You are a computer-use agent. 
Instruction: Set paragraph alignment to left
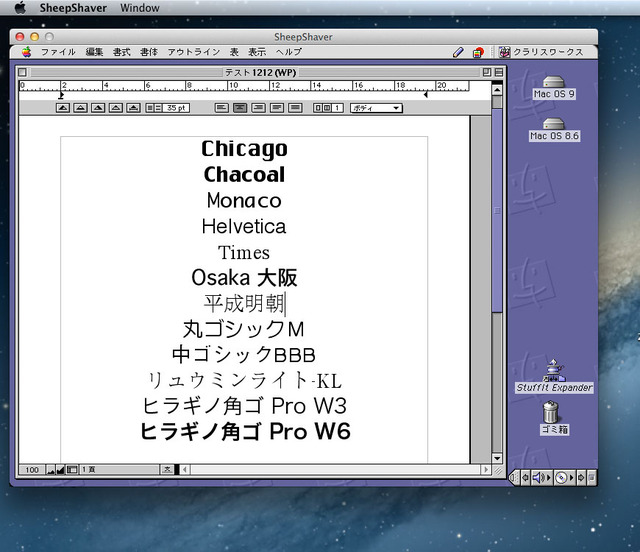coord(222,108)
